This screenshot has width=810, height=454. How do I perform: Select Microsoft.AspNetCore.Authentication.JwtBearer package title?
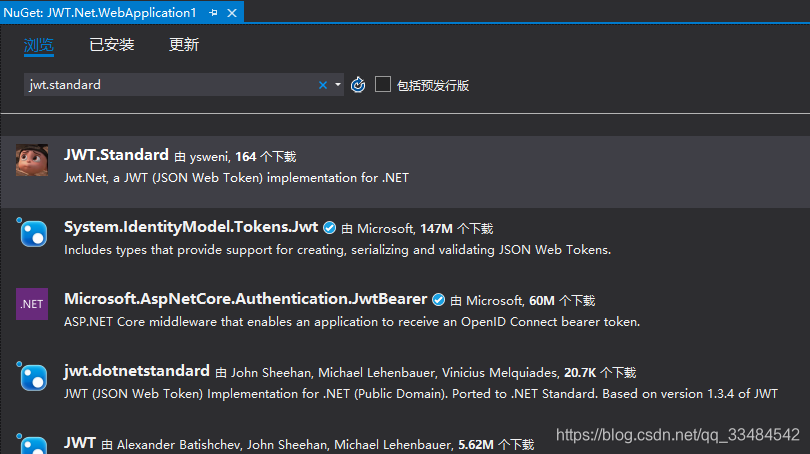point(246,299)
